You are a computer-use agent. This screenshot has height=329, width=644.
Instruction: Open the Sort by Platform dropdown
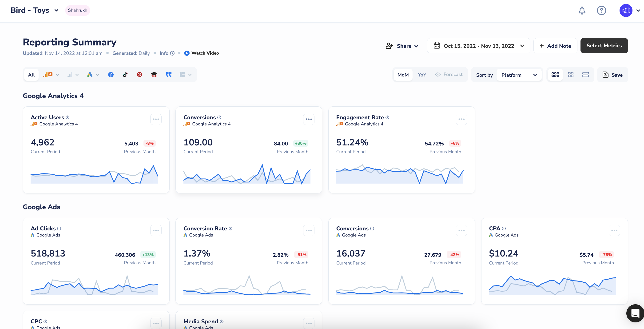(x=519, y=75)
